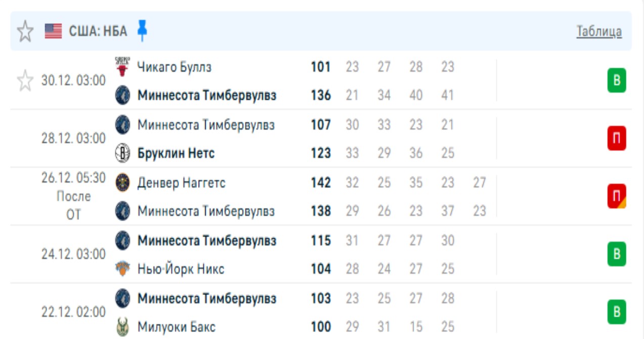Click the Chicago Bulls team logo
The width and height of the screenshot is (644, 339).
click(x=122, y=67)
